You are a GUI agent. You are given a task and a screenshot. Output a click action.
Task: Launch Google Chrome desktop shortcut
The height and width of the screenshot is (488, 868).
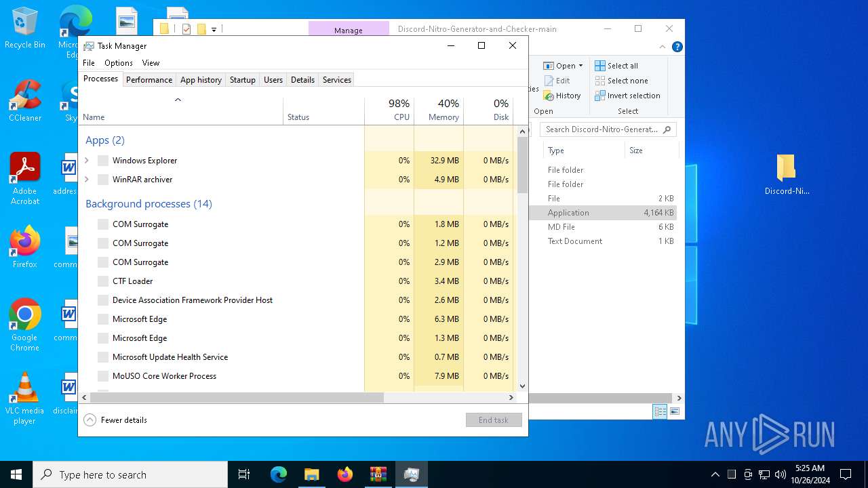pos(25,325)
